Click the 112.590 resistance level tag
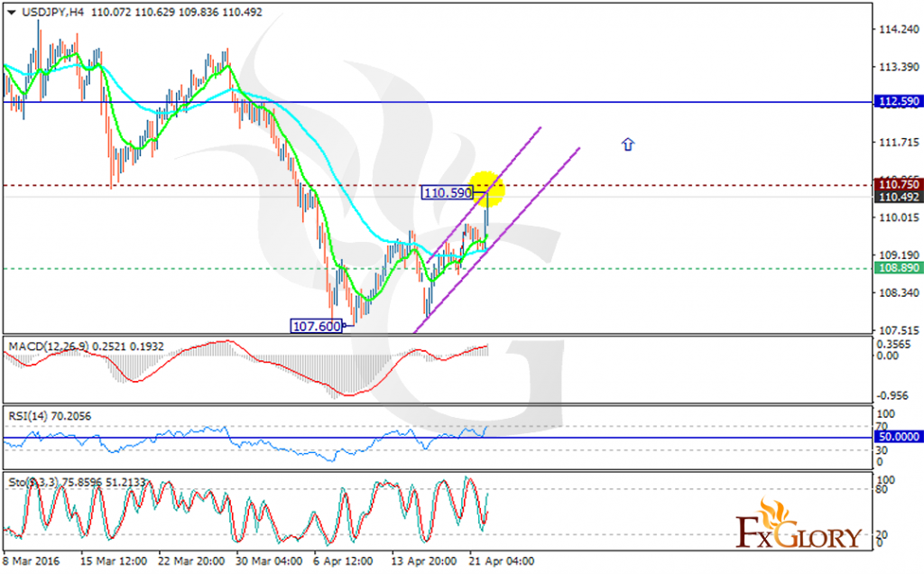This screenshot has width=924, height=574. [x=898, y=101]
